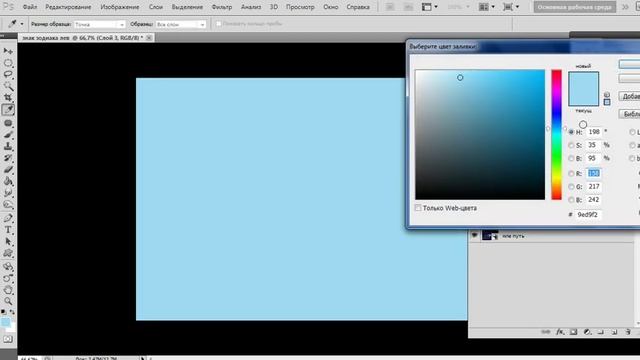Click the new color preview swatch

[583, 80]
